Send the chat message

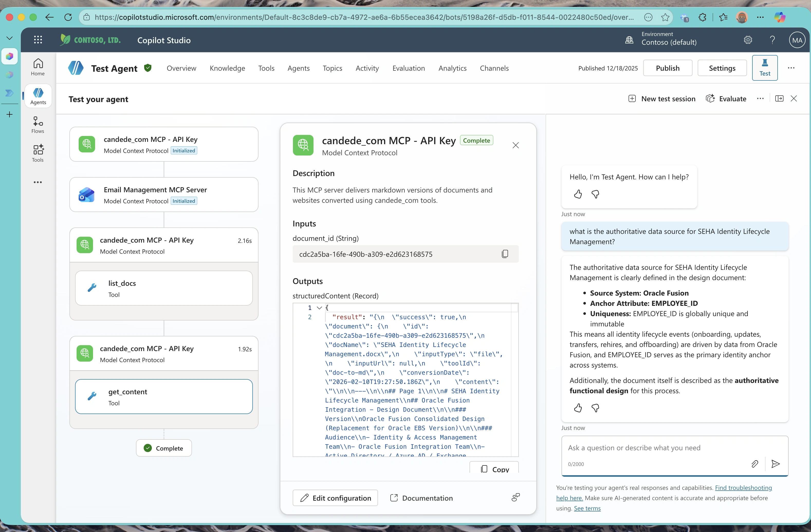point(776,463)
